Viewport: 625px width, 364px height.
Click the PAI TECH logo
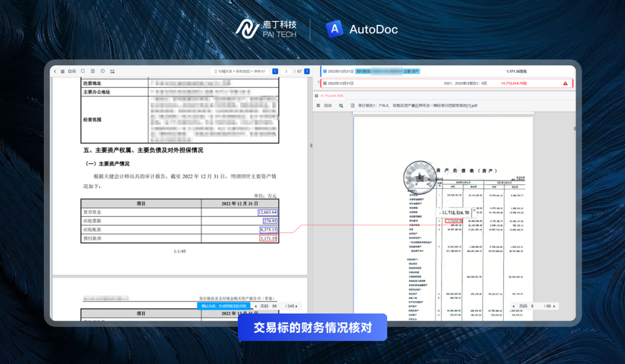click(x=266, y=29)
